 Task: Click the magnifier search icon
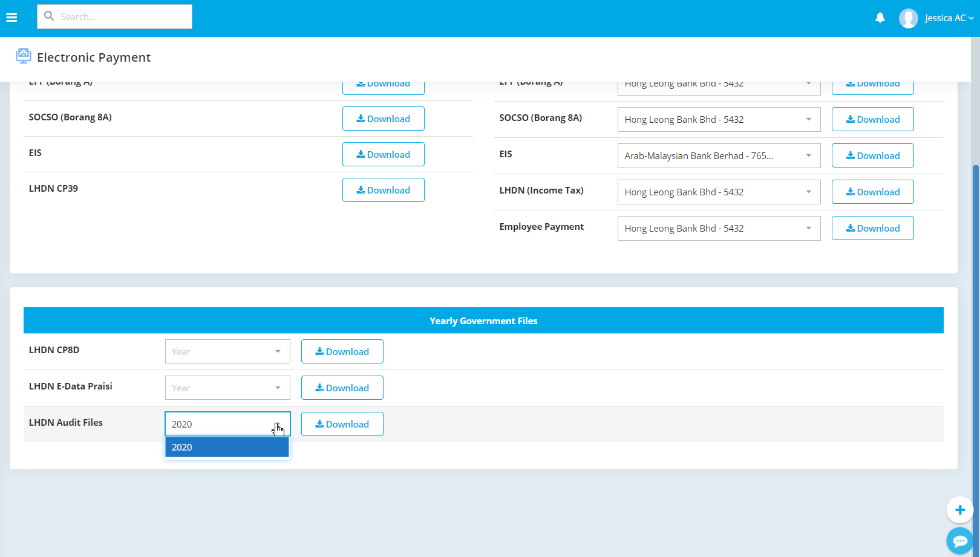click(x=49, y=16)
